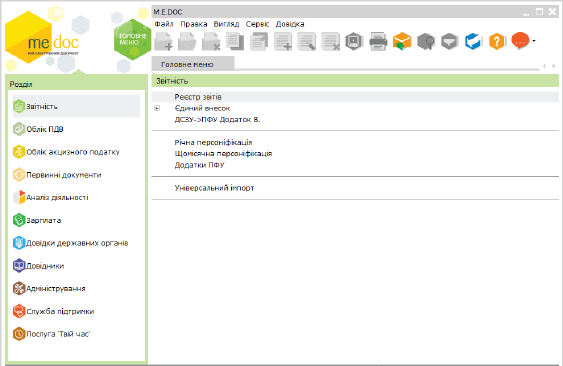Click the gray hexagon stamp icon

click(354, 41)
